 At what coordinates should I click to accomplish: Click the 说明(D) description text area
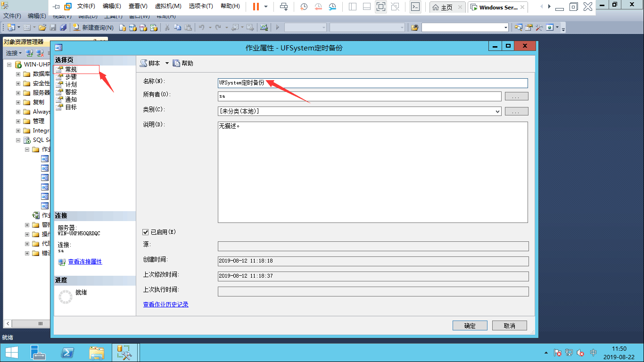pos(372,173)
